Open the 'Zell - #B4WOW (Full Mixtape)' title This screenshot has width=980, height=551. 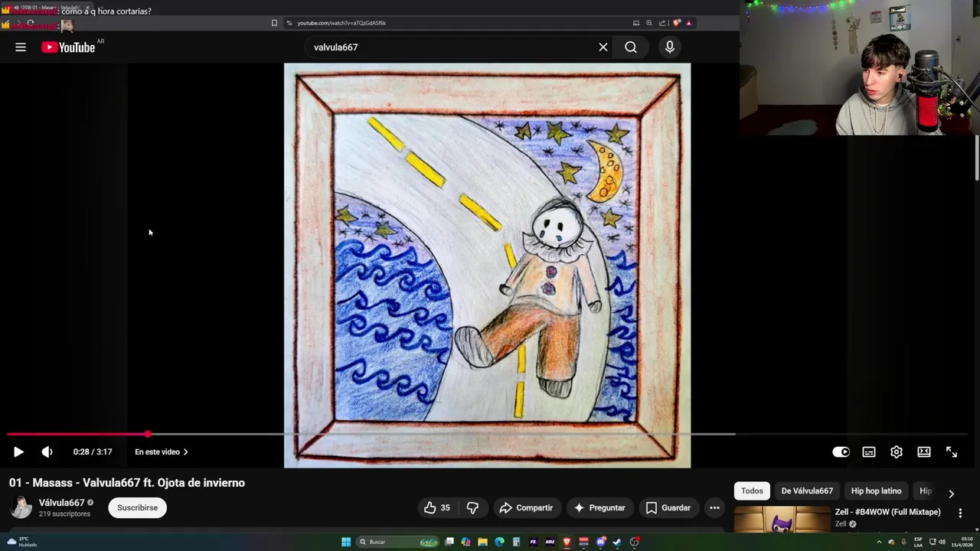[887, 512]
